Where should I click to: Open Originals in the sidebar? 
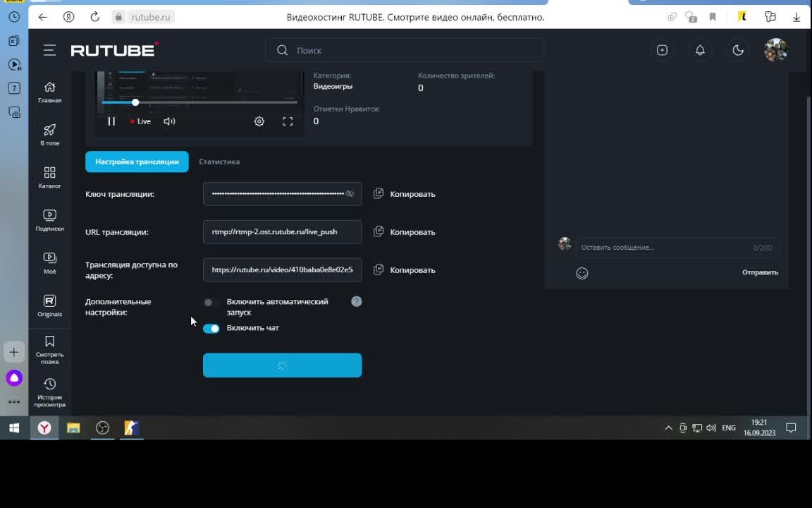point(50,306)
